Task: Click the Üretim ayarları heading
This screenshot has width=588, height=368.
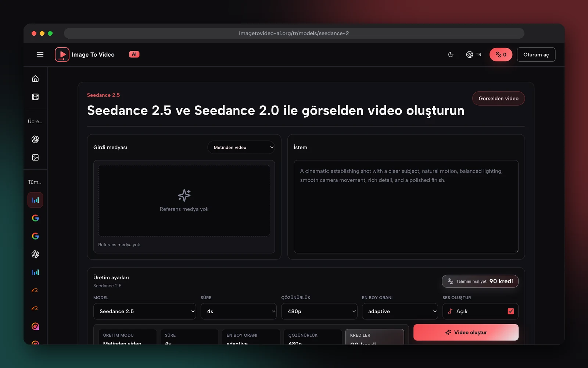Action: click(111, 277)
